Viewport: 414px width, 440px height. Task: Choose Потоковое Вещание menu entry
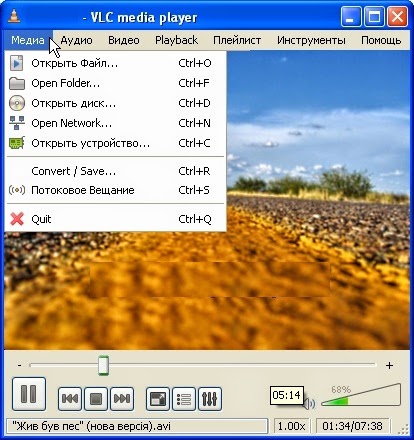click(115, 190)
